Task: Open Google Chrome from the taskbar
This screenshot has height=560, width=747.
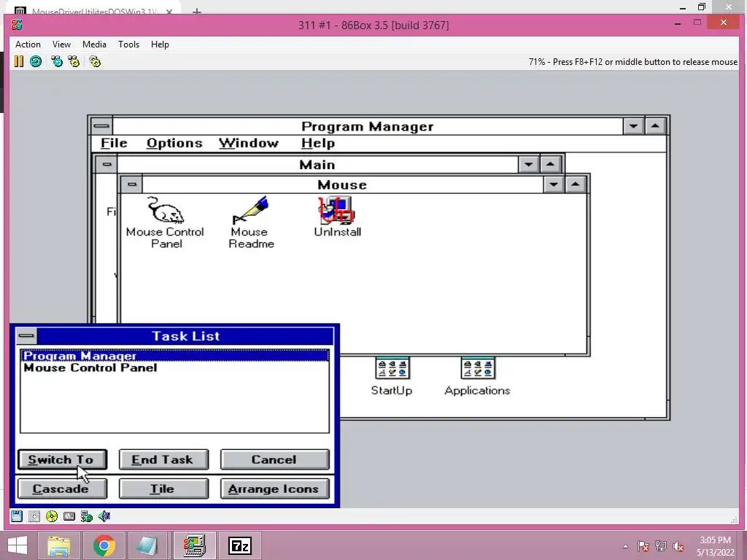Action: pyautogui.click(x=104, y=545)
